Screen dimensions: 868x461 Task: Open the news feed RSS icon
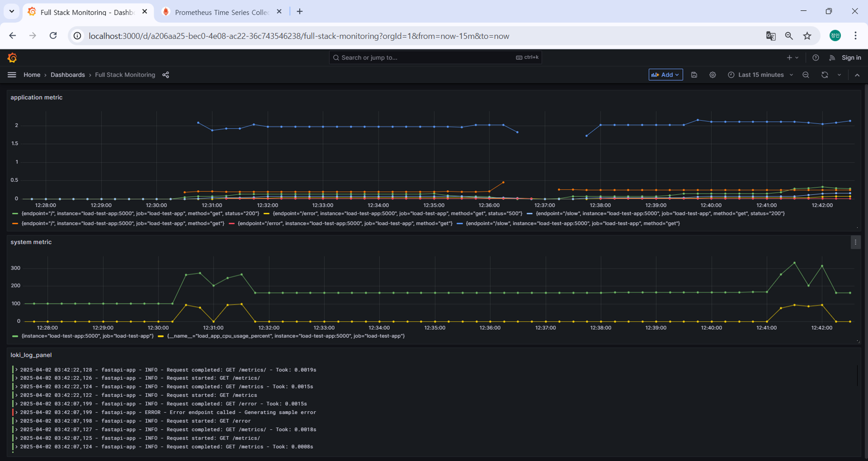[x=832, y=58]
